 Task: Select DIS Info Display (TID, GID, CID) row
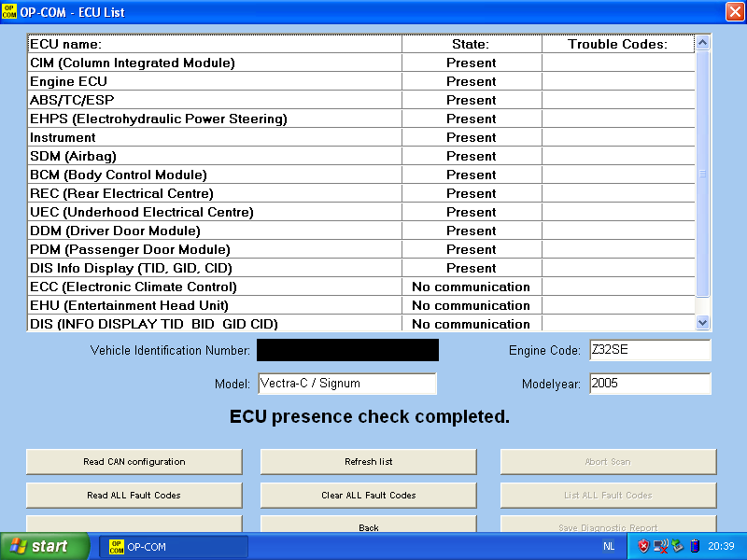tap(361, 268)
